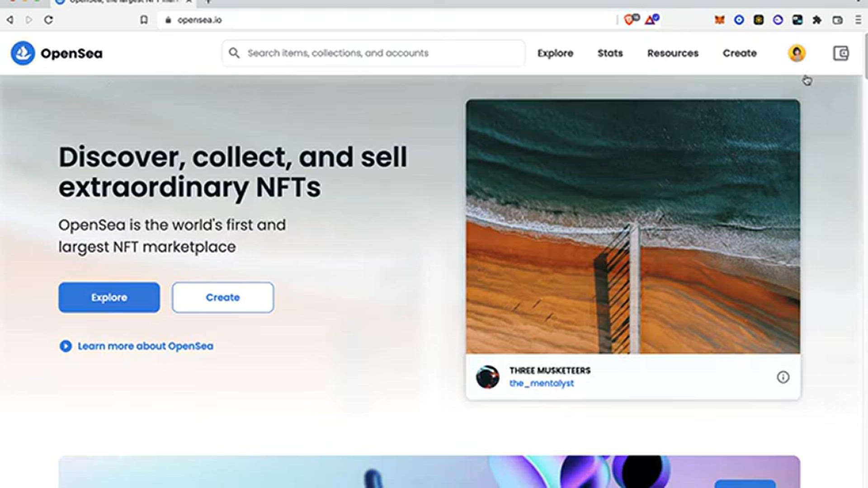The width and height of the screenshot is (868, 488).
Task: Reload the page
Action: [x=49, y=20]
